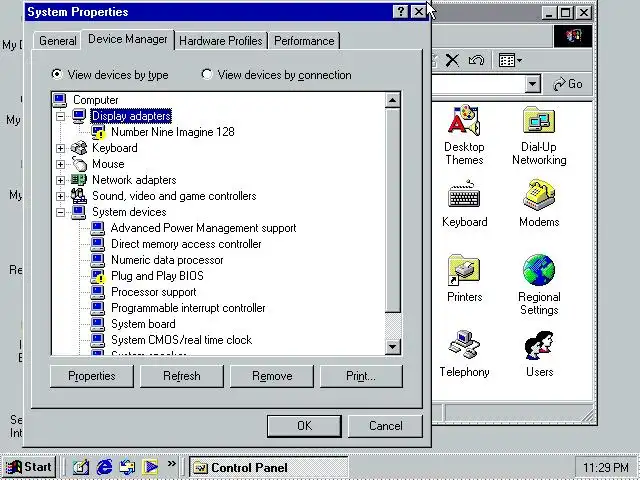Viewport: 640px width, 480px height.
Task: Click the 11:29 PM system clock
Action: [x=606, y=467]
